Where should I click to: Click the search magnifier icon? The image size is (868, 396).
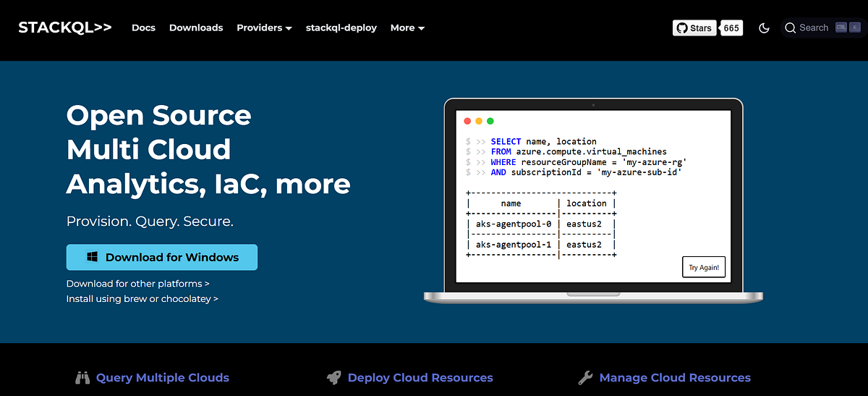coord(790,28)
